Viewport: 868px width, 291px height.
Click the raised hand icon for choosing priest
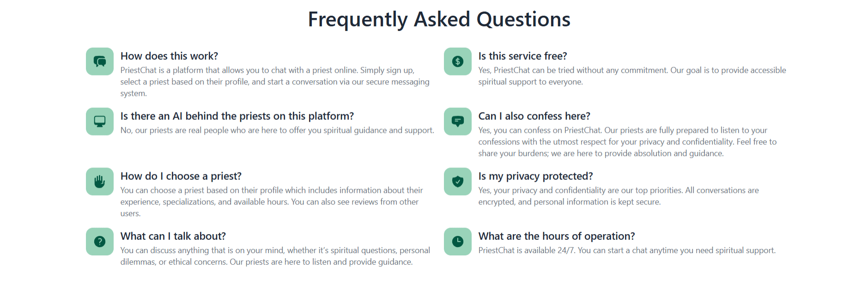[x=100, y=181]
